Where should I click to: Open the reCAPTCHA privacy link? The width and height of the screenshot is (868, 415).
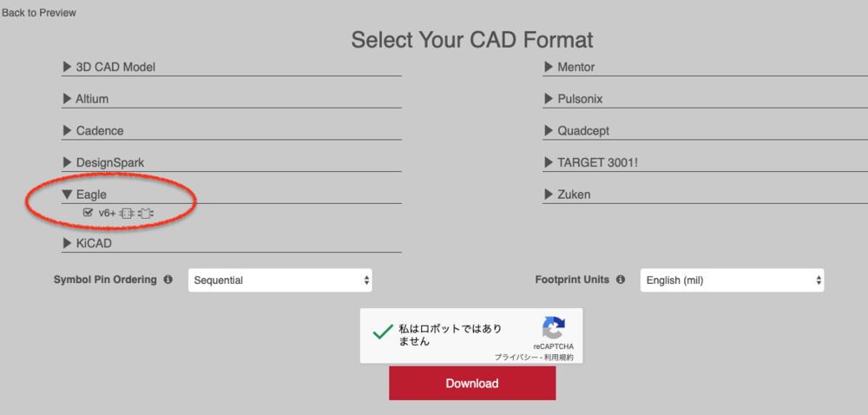pos(516,358)
